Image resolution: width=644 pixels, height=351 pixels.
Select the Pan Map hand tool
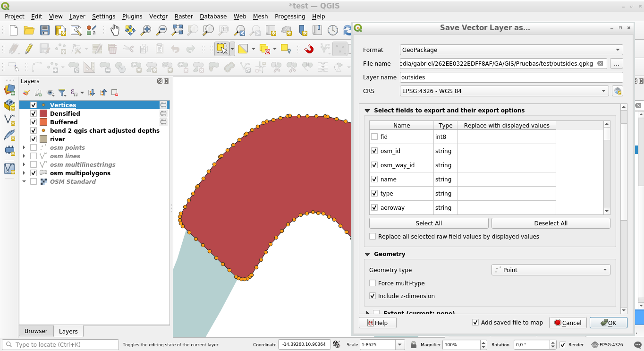[x=115, y=30]
